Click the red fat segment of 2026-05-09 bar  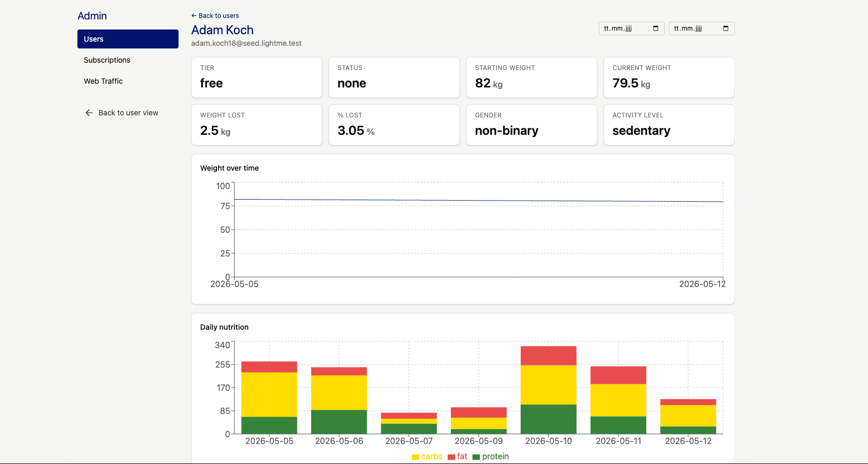(x=479, y=412)
